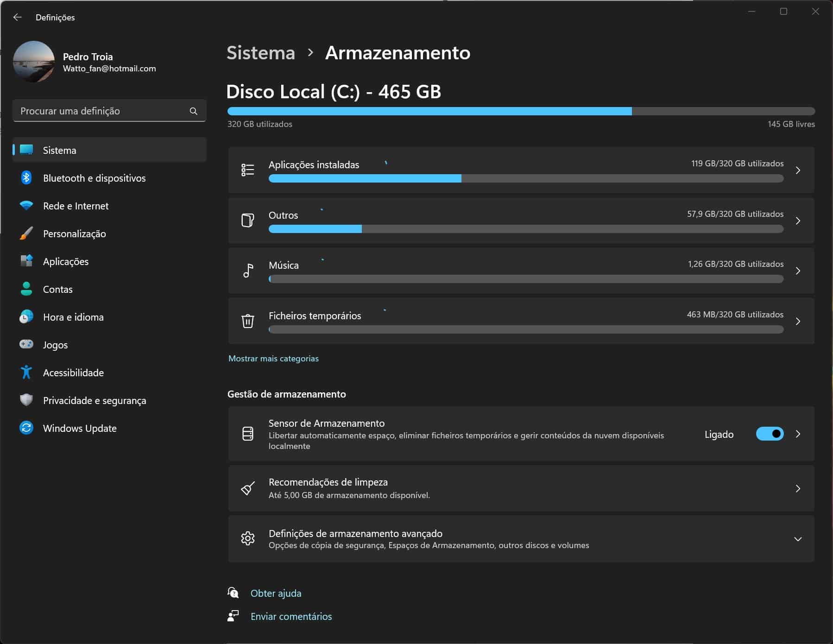Open Personalização settings section
The image size is (833, 644).
pyautogui.click(x=74, y=234)
